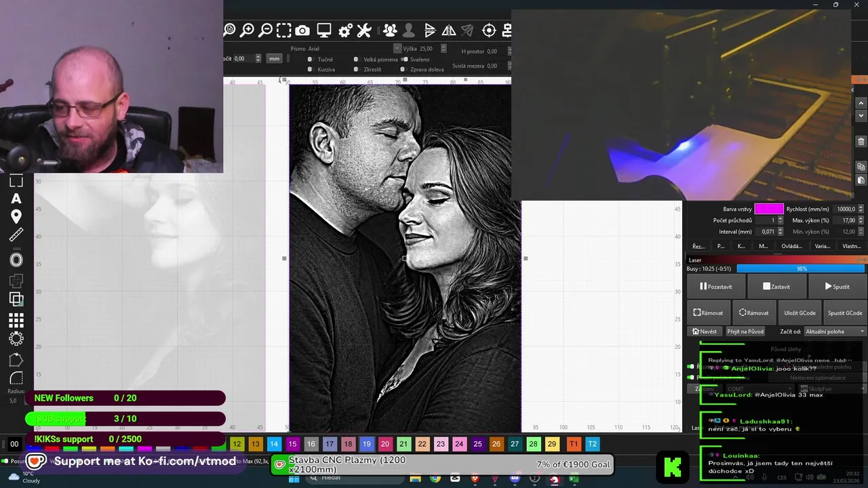
Task: Switch to the M... tab
Action: (x=763, y=247)
